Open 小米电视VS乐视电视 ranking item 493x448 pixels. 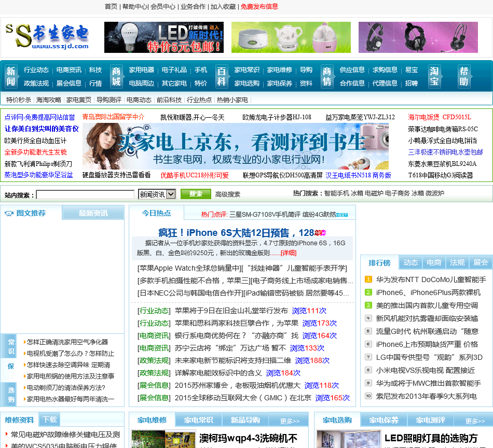[x=425, y=370]
